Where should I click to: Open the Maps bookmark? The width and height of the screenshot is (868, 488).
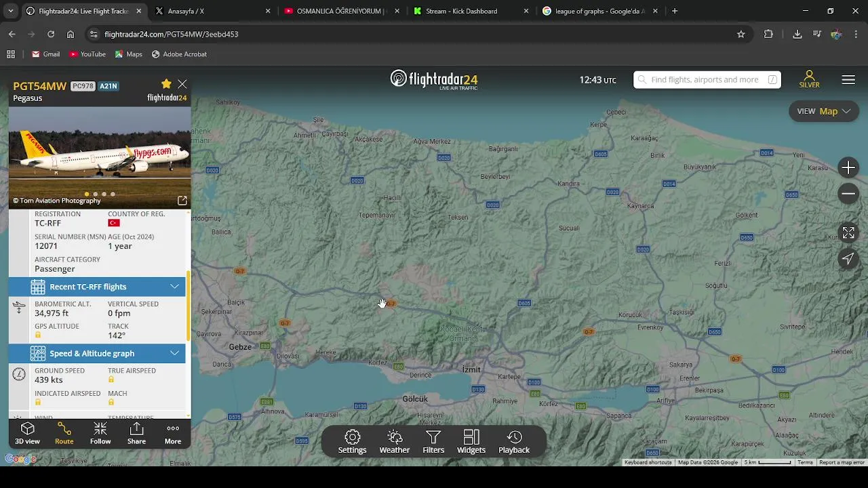pyautogui.click(x=129, y=54)
